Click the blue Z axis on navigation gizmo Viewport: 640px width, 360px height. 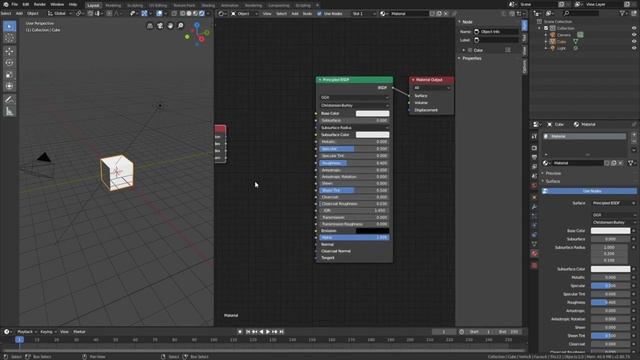click(x=197, y=25)
